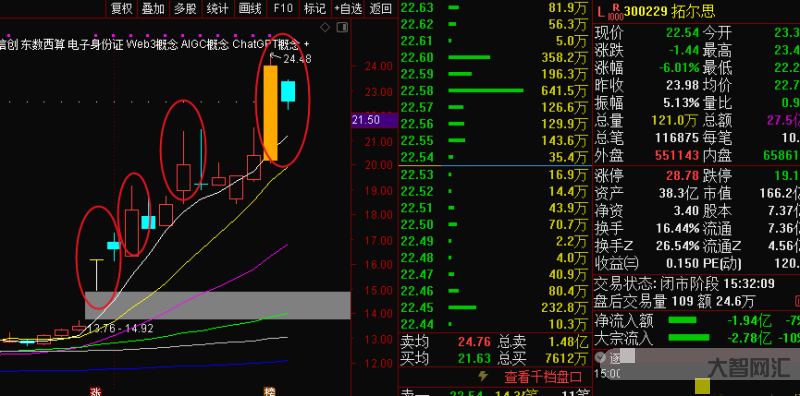Click the diamond icon above the chart
Viewport: 800px width, 396px height.
(x=325, y=27)
